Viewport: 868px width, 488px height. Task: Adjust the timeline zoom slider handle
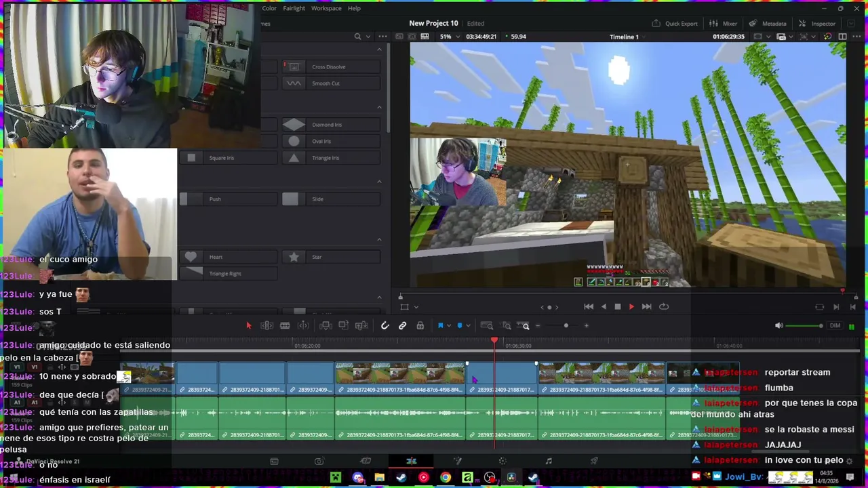566,326
